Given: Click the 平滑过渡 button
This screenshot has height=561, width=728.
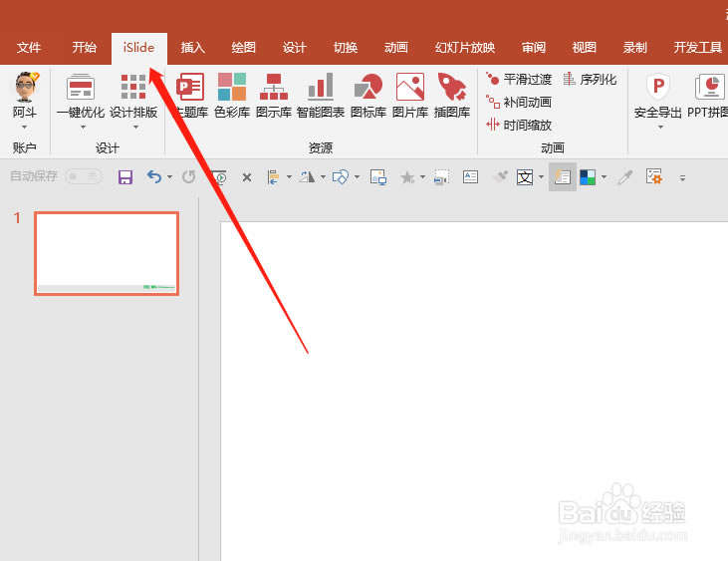Looking at the screenshot, I should click(x=519, y=79).
